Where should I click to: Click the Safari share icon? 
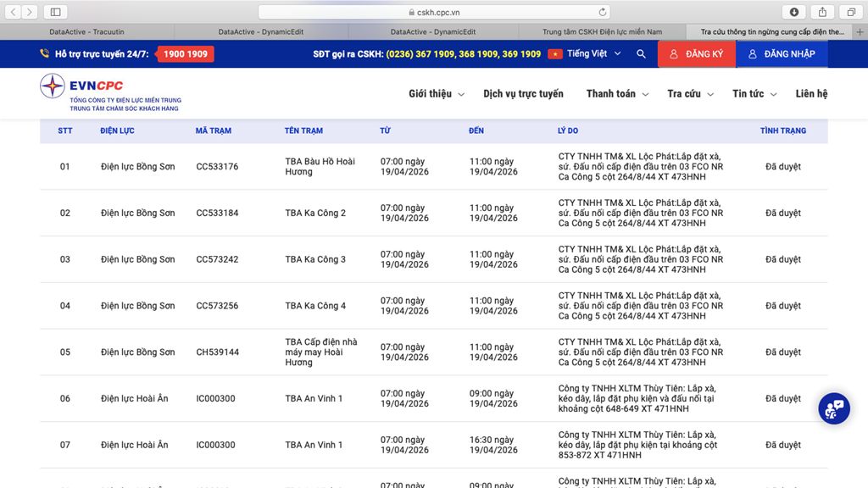822,12
